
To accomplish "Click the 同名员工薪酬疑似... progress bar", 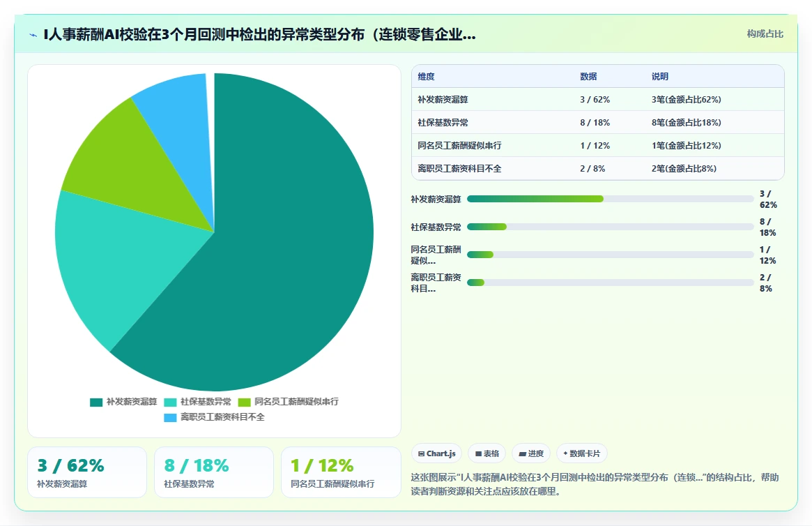I will coord(610,255).
